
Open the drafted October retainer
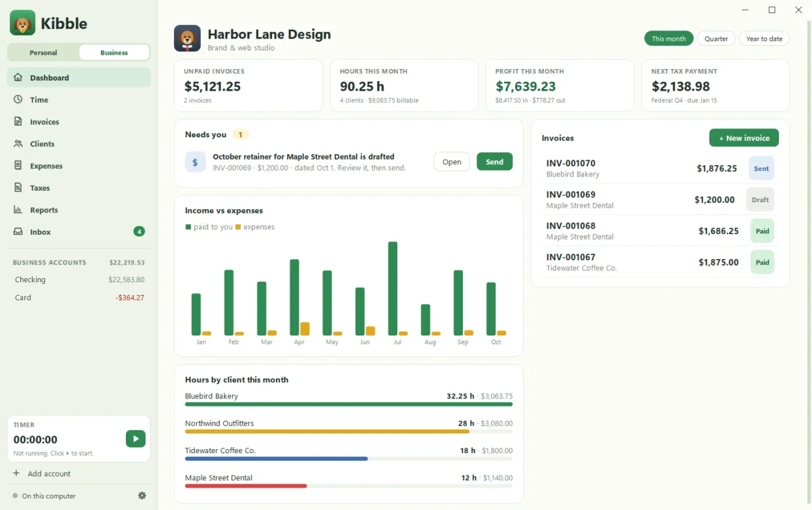coord(451,162)
